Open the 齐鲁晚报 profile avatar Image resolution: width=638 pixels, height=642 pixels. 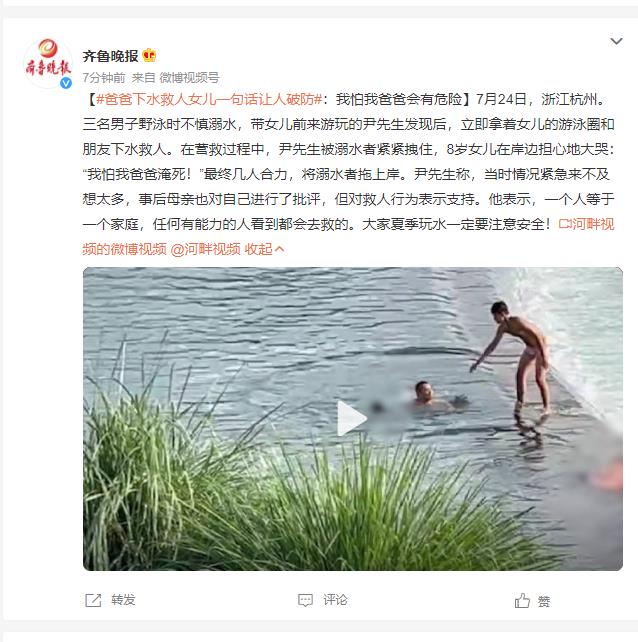coord(48,63)
